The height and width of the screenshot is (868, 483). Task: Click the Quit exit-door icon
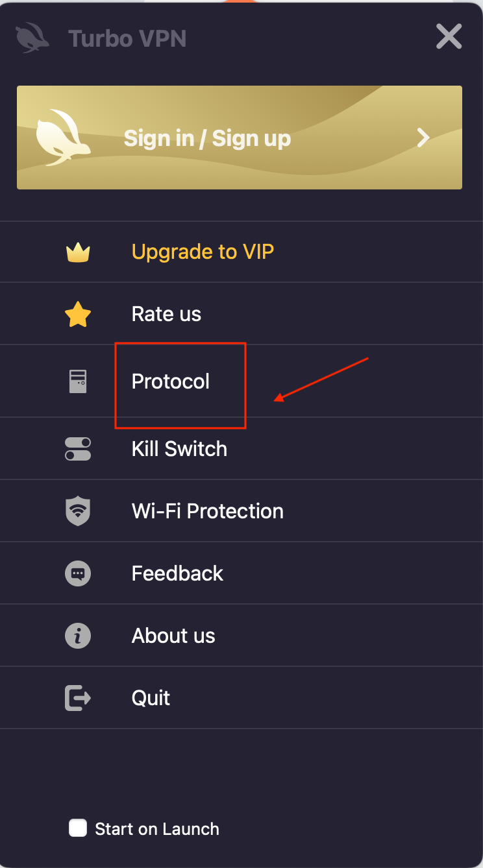[x=78, y=698]
